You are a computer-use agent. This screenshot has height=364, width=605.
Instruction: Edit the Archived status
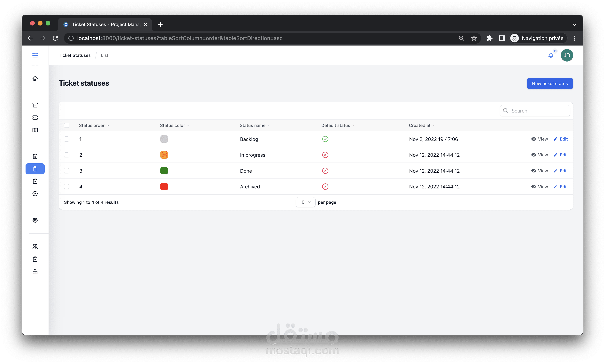pyautogui.click(x=561, y=187)
